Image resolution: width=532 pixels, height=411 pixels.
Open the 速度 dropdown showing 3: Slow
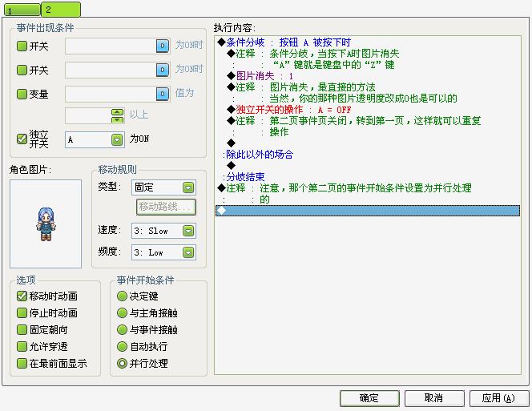(163, 231)
